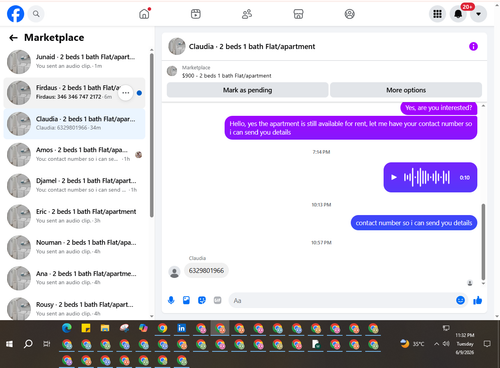The height and width of the screenshot is (368, 500).
Task: Open Sticky Notes on the taskbar
Action: 86,328
